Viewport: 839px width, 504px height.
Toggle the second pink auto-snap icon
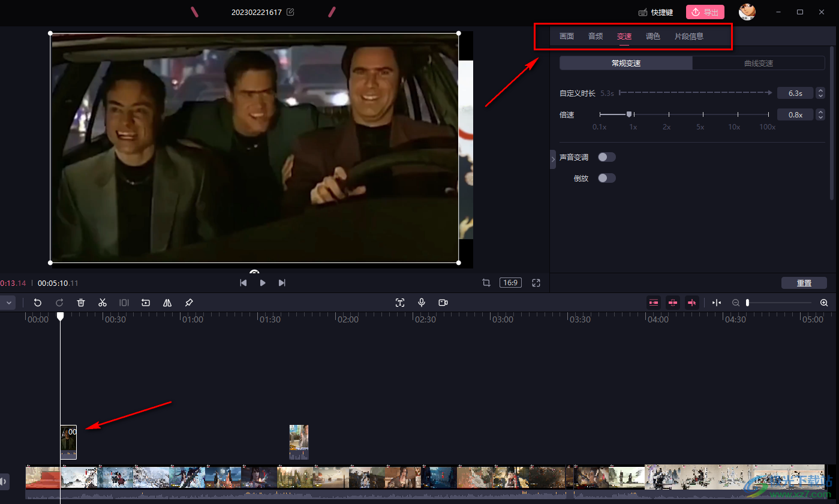(673, 303)
